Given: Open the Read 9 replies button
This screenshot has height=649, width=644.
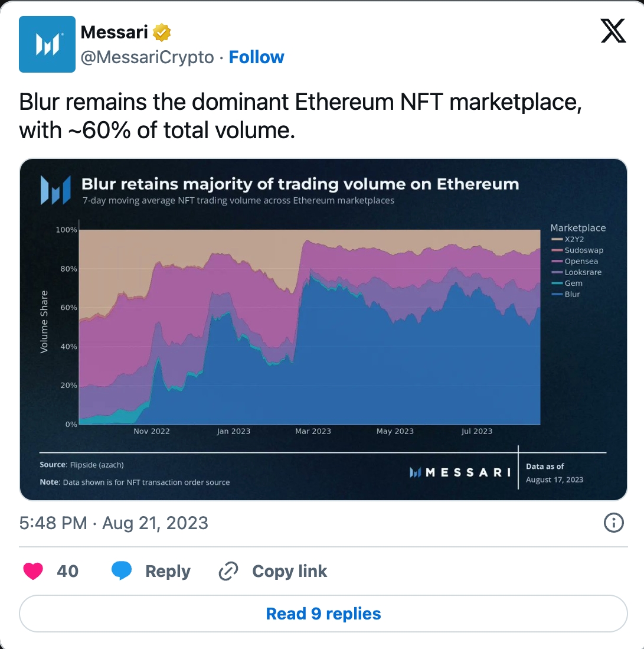Looking at the screenshot, I should pos(323,614).
